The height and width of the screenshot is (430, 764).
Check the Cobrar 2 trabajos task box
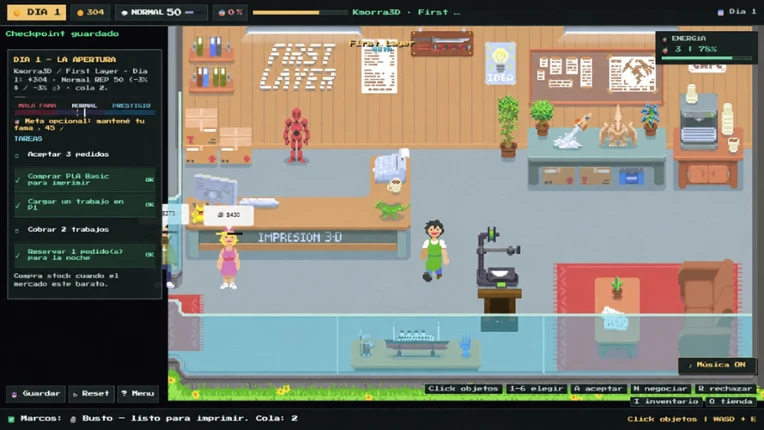click(17, 230)
